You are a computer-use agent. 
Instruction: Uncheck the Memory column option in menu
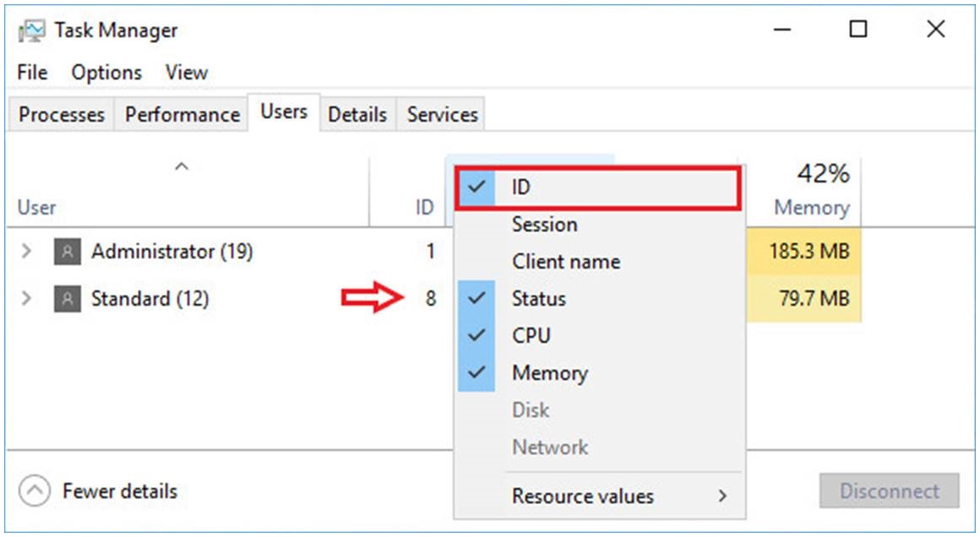[599, 373]
